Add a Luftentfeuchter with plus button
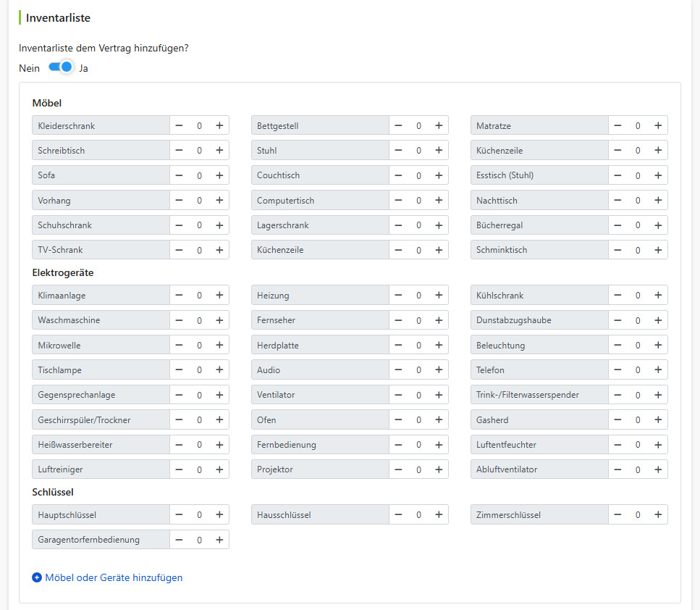The height and width of the screenshot is (610, 700). point(657,445)
